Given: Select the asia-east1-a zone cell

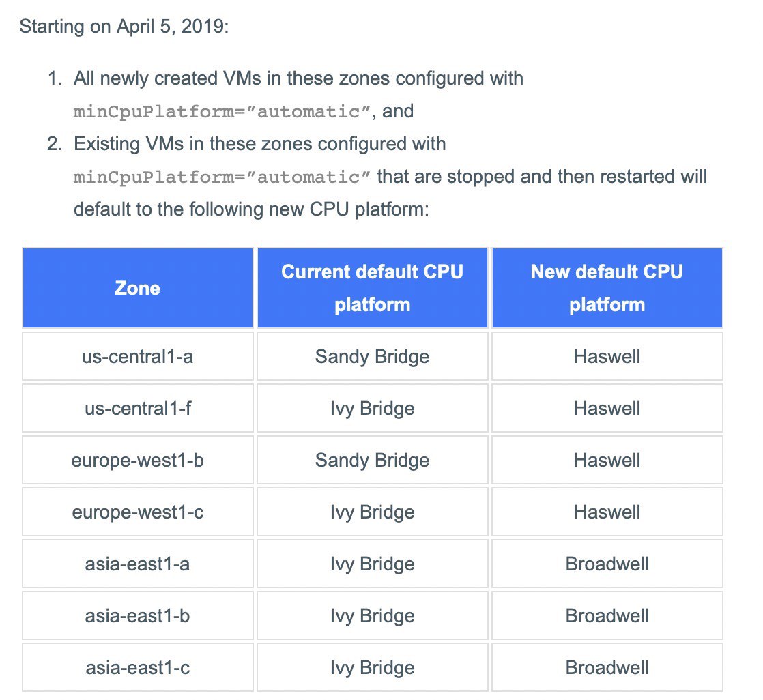Looking at the screenshot, I should tap(137, 564).
